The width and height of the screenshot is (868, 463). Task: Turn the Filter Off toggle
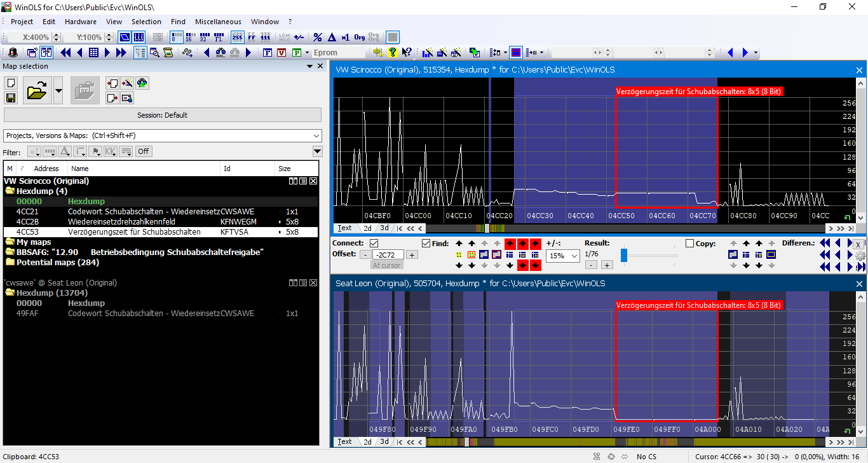tap(144, 151)
